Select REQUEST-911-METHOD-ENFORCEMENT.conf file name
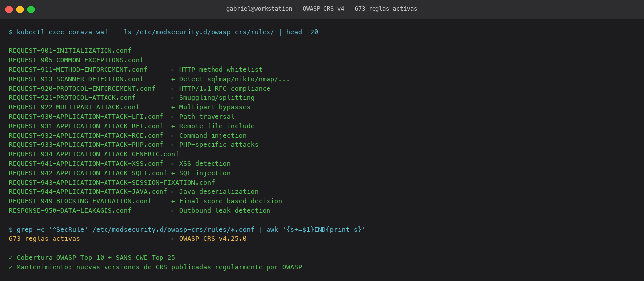644x281 pixels. [78, 70]
